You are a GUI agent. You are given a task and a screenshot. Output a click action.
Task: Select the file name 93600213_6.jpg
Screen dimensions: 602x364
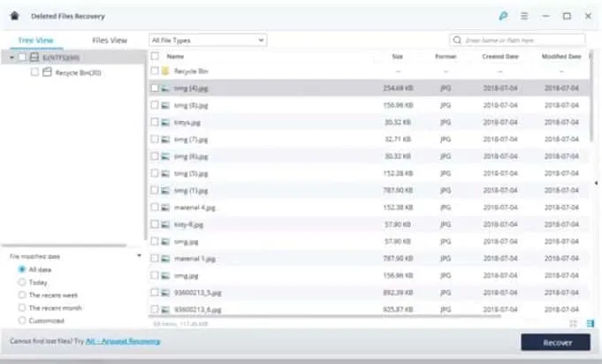point(198,309)
